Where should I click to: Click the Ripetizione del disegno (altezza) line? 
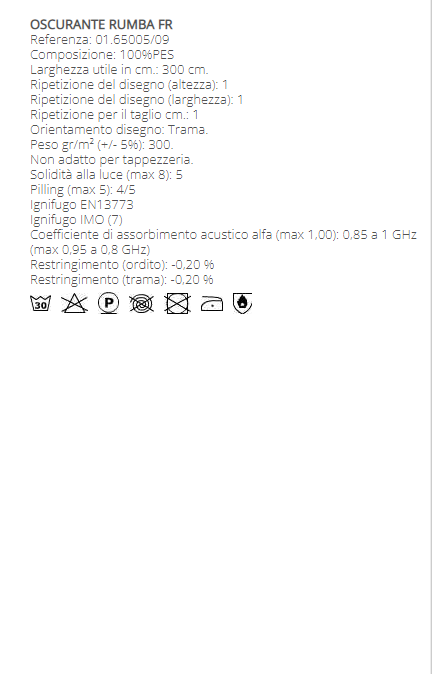click(x=129, y=85)
